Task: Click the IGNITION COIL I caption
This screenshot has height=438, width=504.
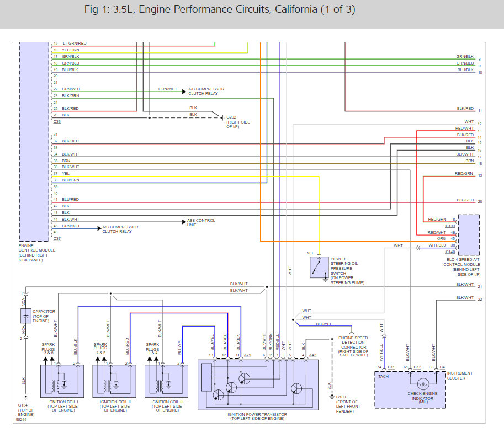Action: [63, 406]
